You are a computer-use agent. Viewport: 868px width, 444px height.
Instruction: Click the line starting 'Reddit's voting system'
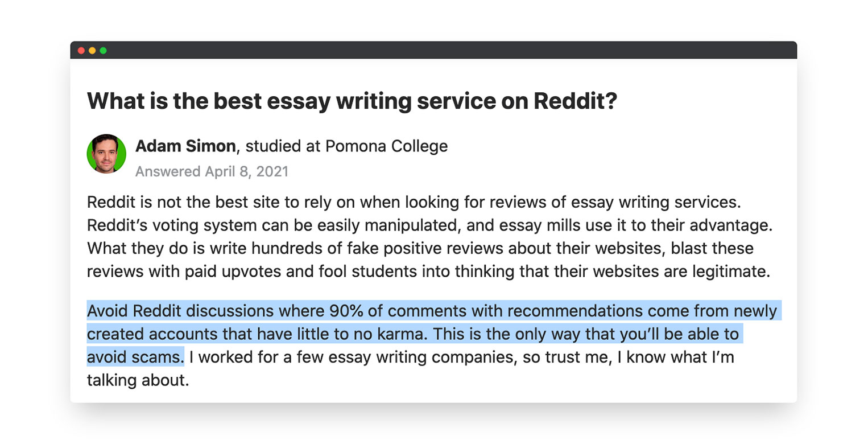coord(429,225)
